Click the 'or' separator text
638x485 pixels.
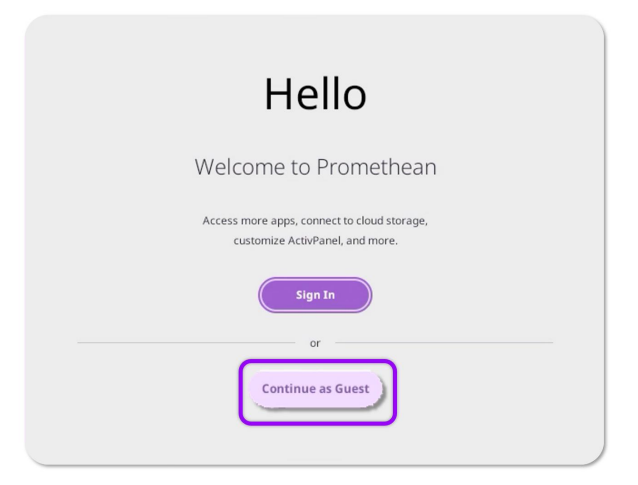[315, 343]
